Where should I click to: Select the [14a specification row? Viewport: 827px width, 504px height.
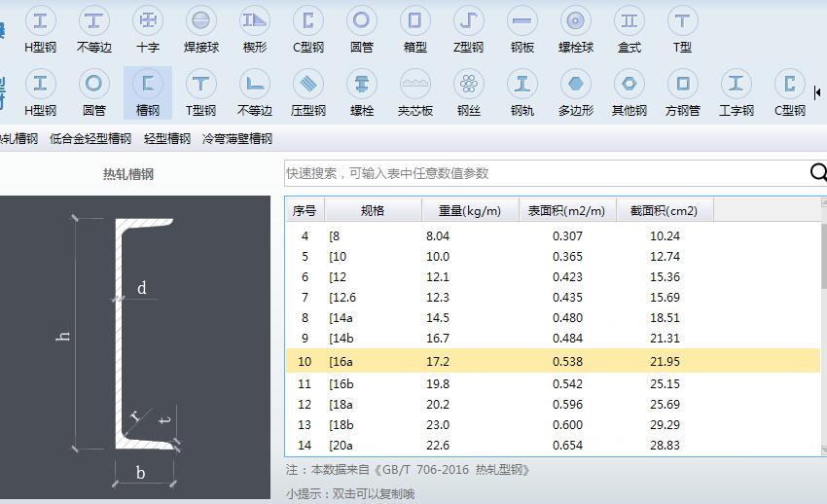click(x=553, y=318)
